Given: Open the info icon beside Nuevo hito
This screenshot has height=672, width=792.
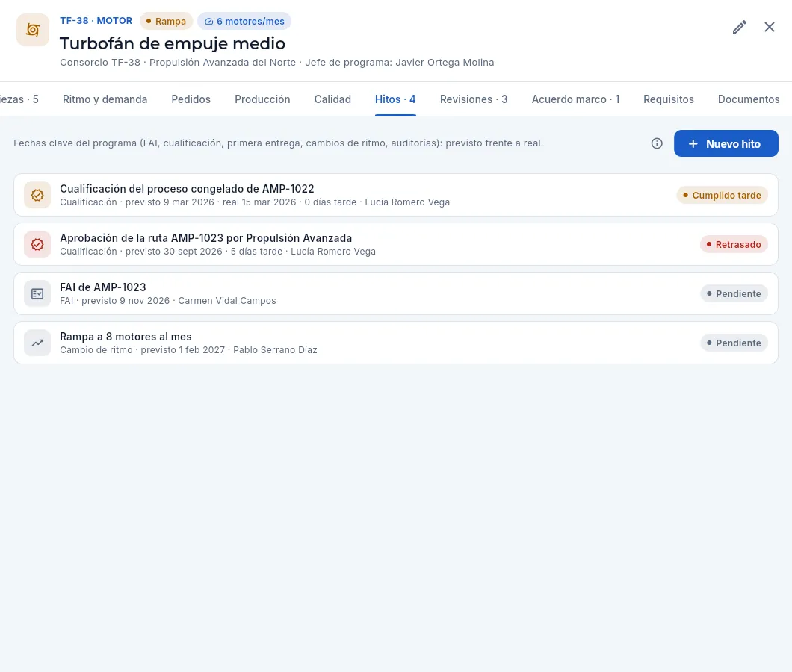Looking at the screenshot, I should (x=657, y=143).
